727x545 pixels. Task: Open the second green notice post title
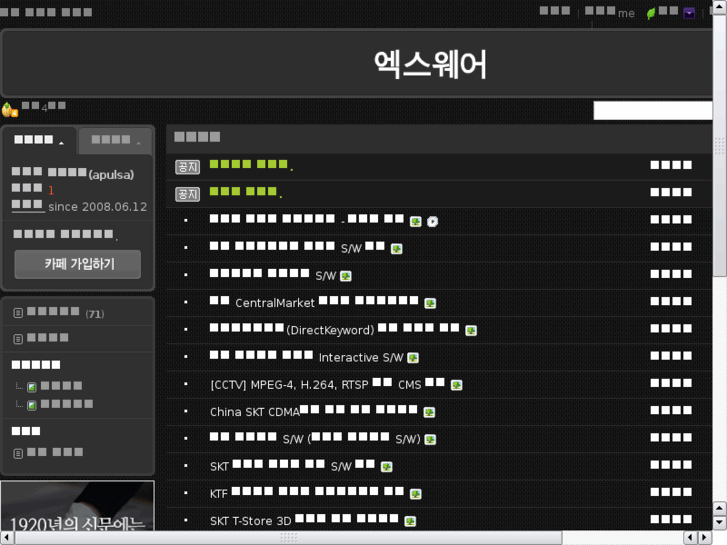point(246,192)
